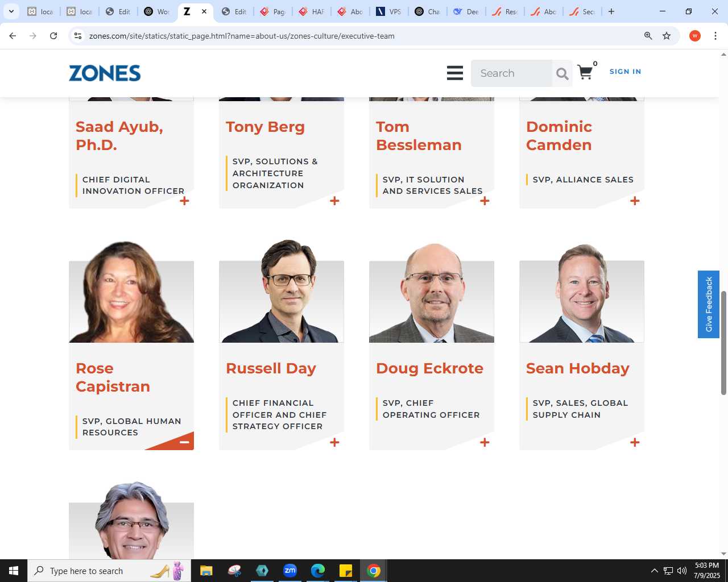Open the taskbar clock and date
Screen dimensions: 728x582
[x=706, y=571]
